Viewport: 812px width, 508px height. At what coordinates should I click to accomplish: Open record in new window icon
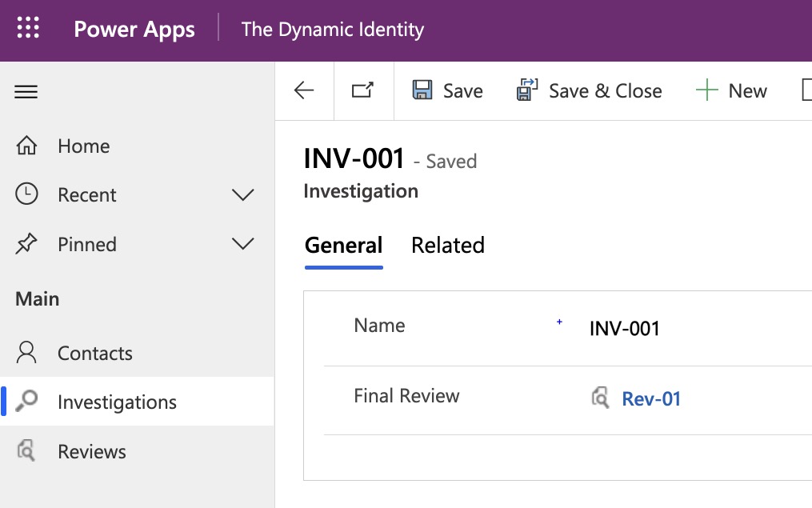[x=363, y=91]
